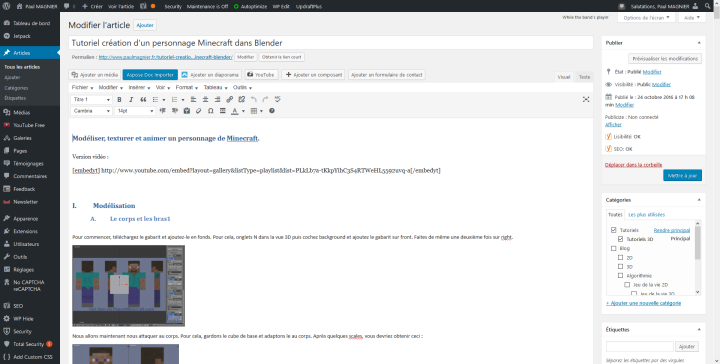
Task: Click the article title input field
Action: (331, 43)
